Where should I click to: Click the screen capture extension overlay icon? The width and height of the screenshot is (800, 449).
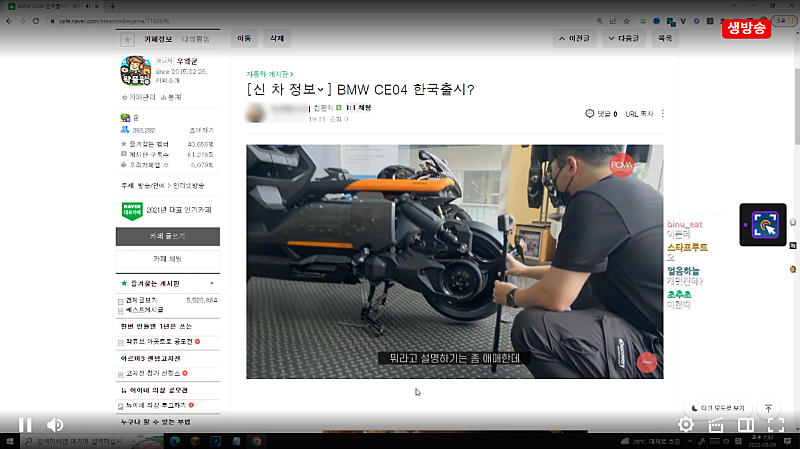click(x=763, y=224)
